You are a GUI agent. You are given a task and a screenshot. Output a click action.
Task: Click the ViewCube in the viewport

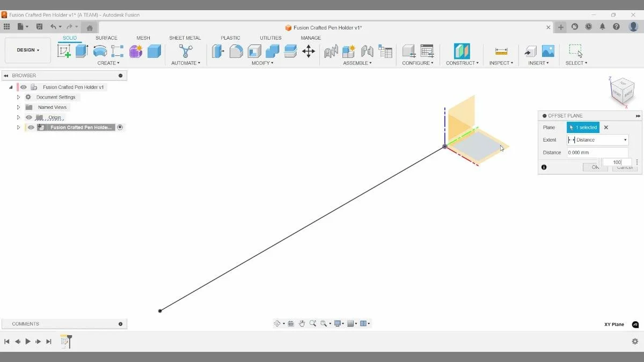(623, 92)
